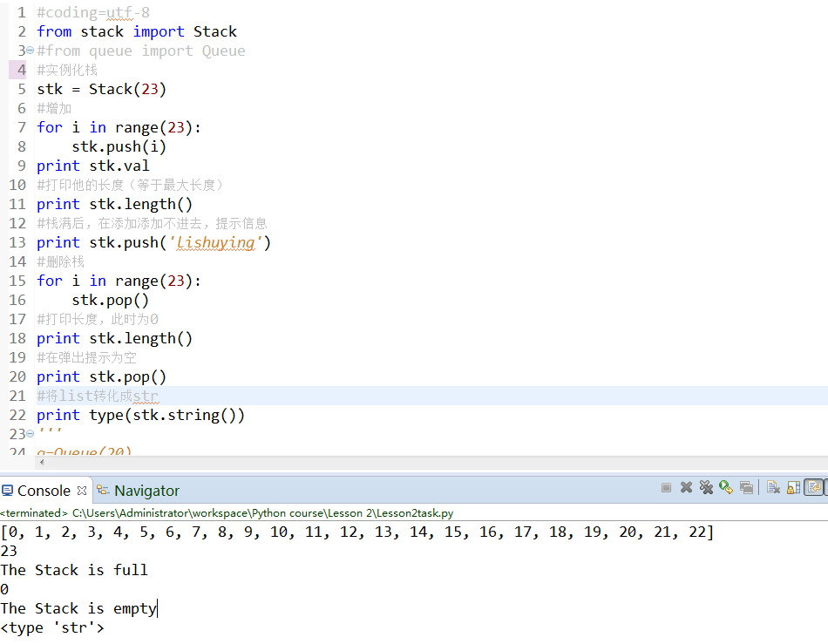This screenshot has height=644, width=828.
Task: Collapse the fold marker on line 23
Action: tap(31, 433)
